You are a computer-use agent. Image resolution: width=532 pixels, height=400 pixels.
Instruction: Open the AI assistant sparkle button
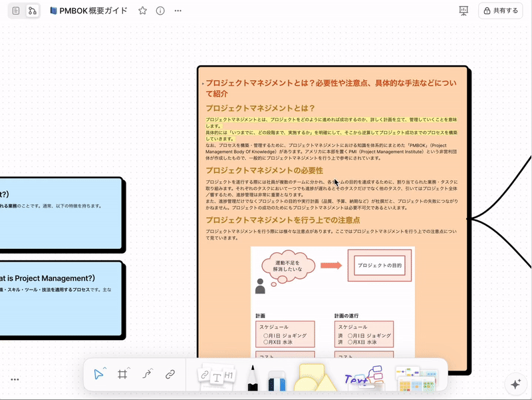(x=514, y=384)
